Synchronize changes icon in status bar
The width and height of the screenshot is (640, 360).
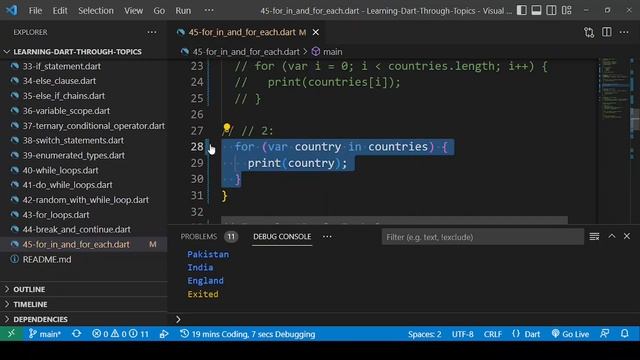click(x=76, y=334)
